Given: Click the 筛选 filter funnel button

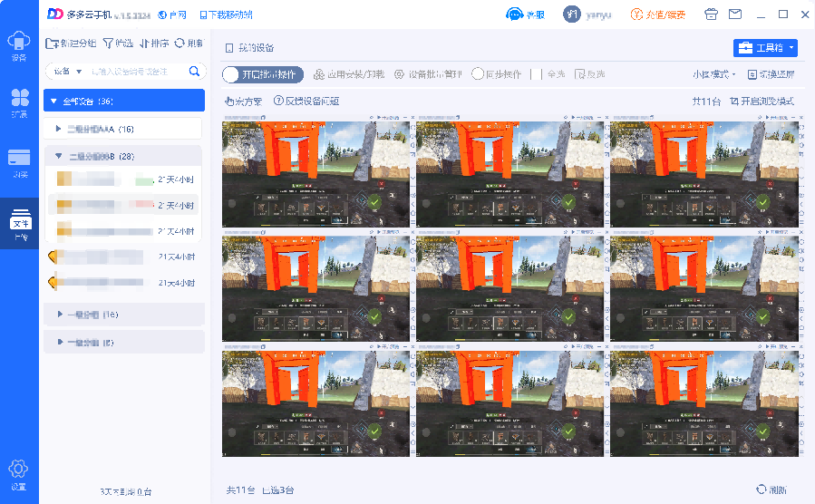Looking at the screenshot, I should point(118,44).
